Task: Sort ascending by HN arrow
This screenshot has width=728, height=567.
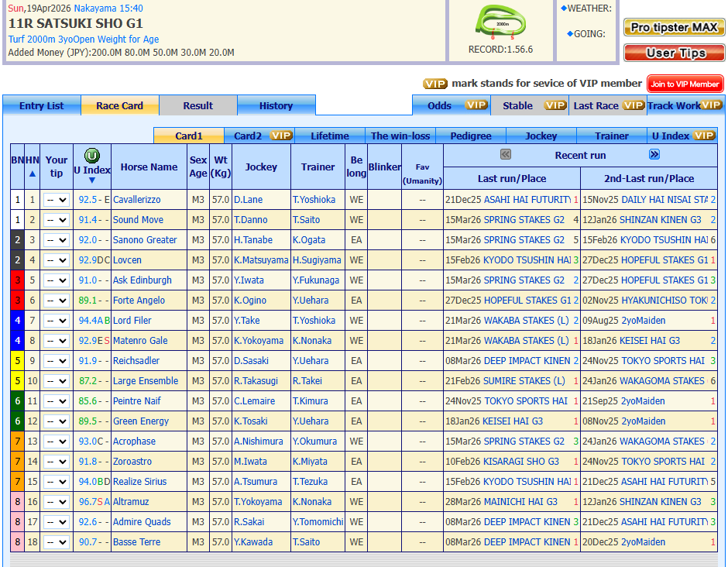Action: [32, 174]
